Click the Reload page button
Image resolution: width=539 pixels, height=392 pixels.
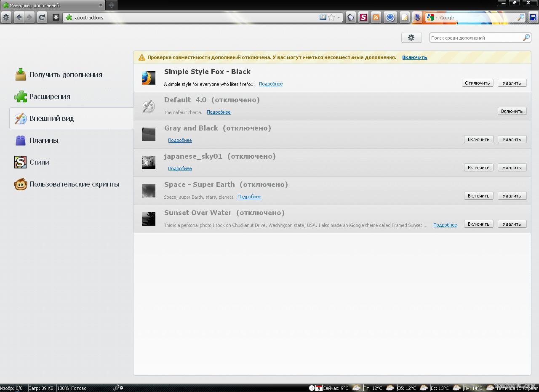click(x=42, y=17)
